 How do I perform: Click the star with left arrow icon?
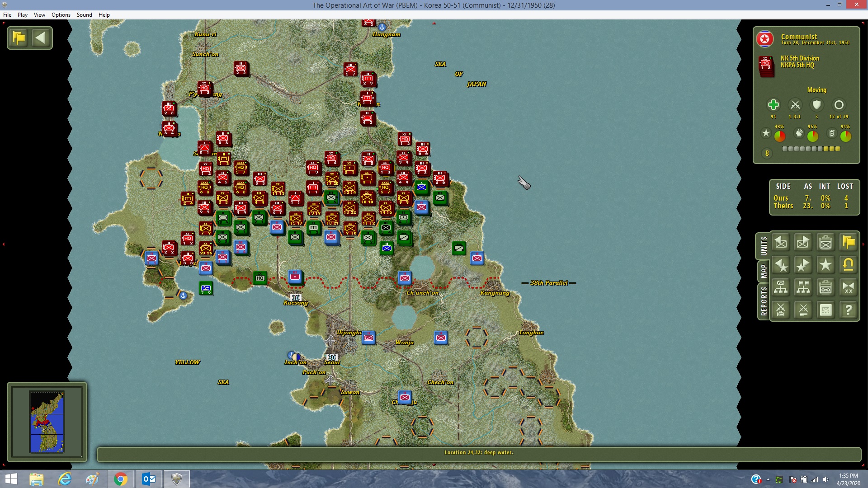781,265
